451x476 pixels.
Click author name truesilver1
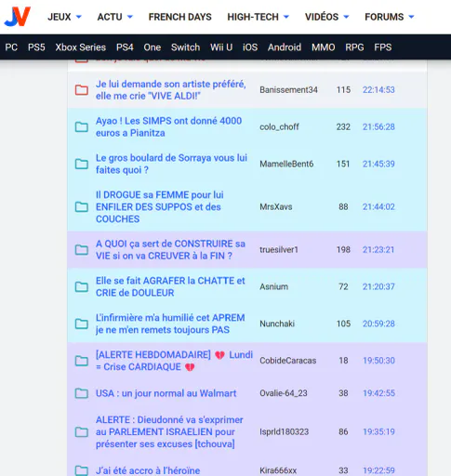click(279, 250)
